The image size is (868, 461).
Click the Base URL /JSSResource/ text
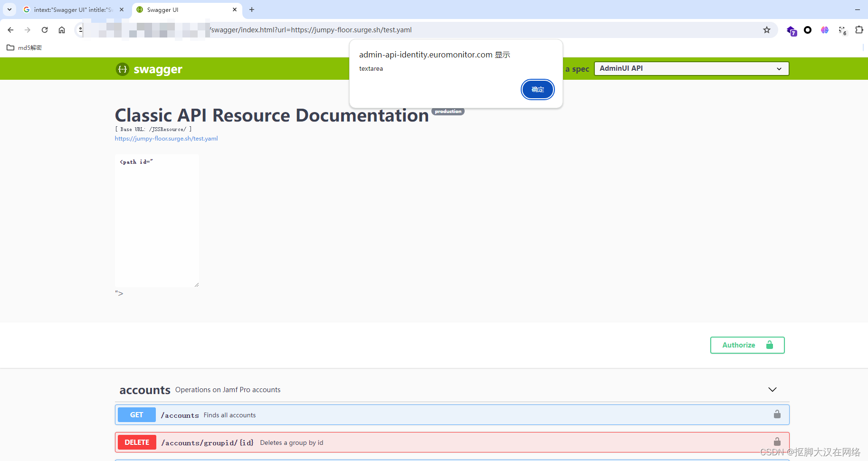pos(153,129)
